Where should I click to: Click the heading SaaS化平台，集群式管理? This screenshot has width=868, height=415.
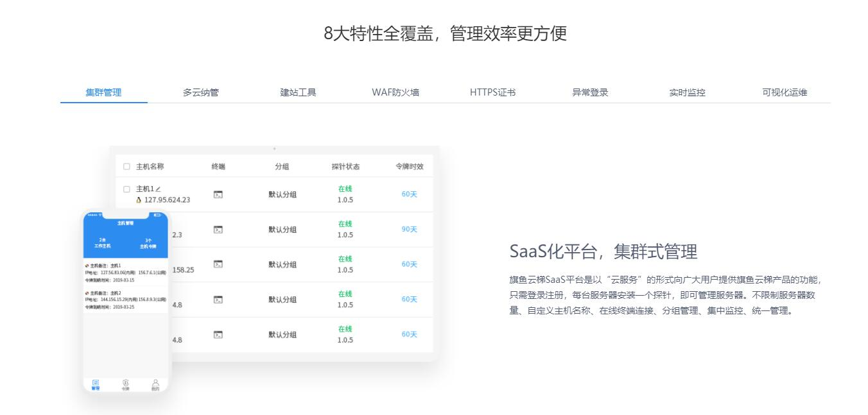click(603, 252)
